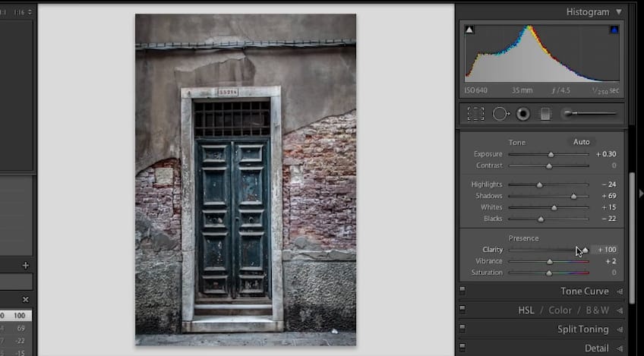
Task: Click the Auto tone button
Action: click(x=581, y=142)
